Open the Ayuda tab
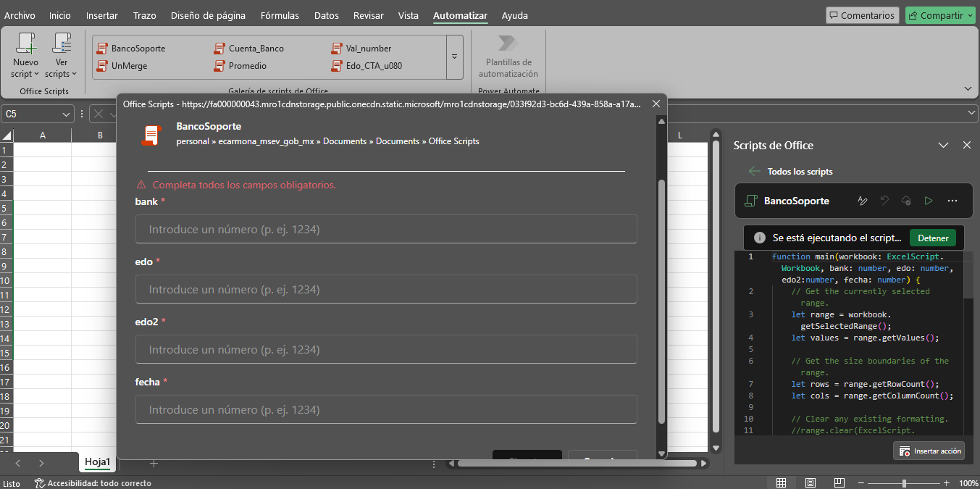The image size is (980, 489). click(515, 15)
